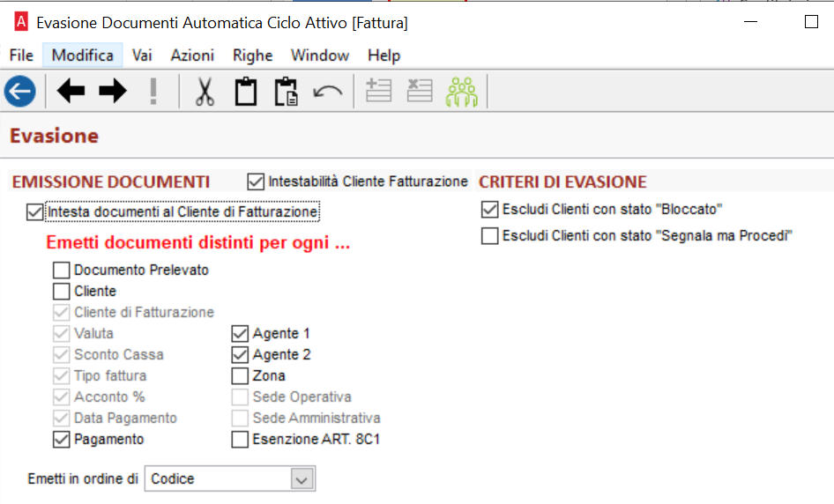Uncheck the Pagamento checkbox
This screenshot has height=504, width=834.
[x=62, y=439]
